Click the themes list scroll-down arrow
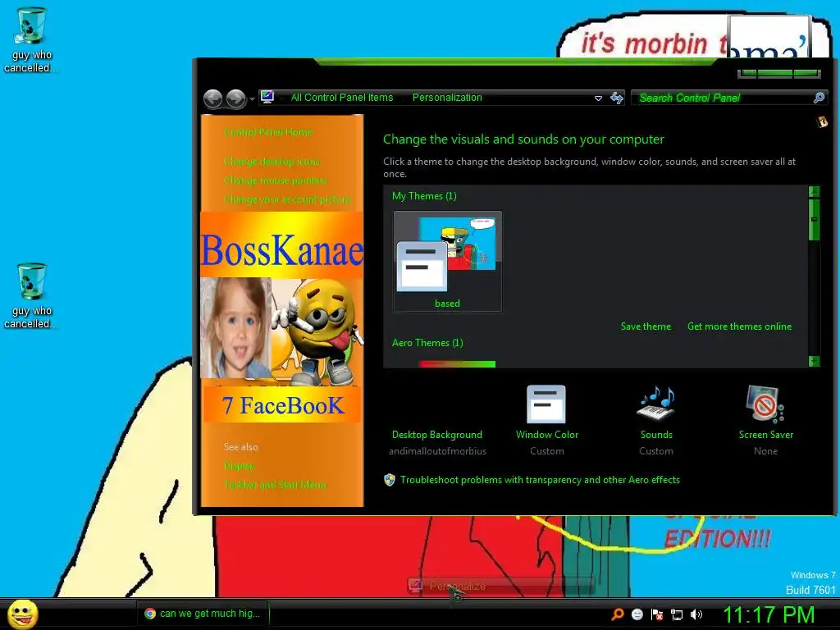 point(815,361)
